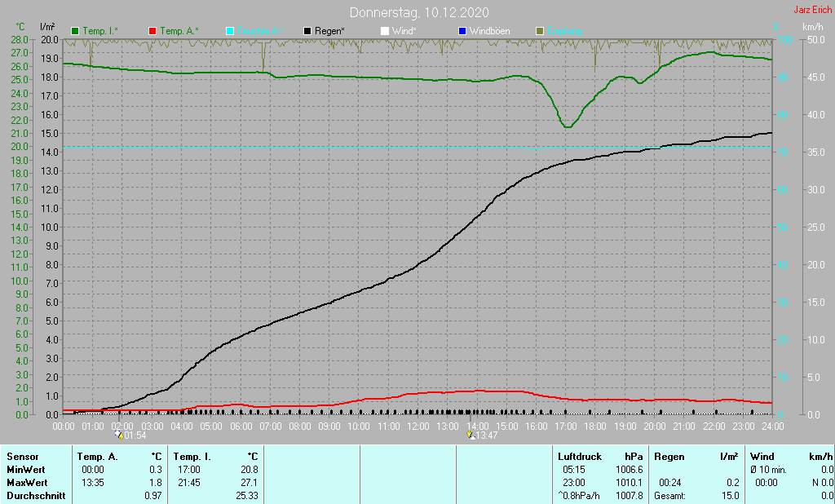
Task: Click the Donnerstag, 10.12.2020 chart title
Action: (419, 12)
